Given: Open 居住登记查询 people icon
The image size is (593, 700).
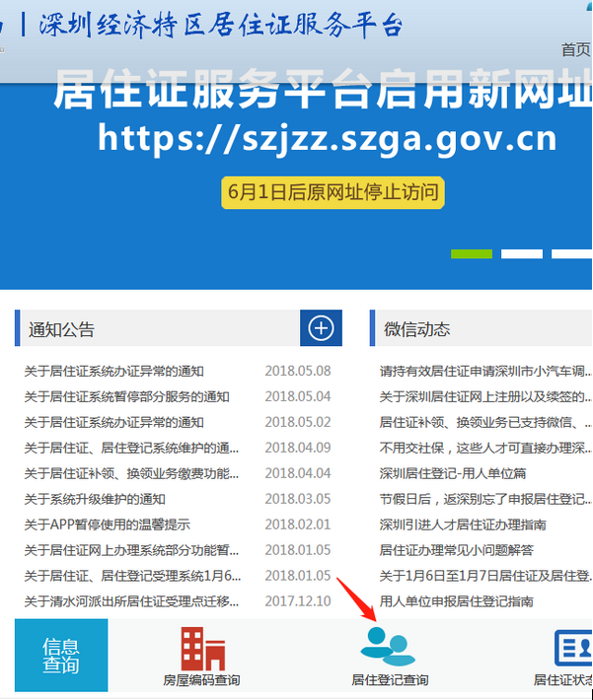Looking at the screenshot, I should [x=388, y=645].
